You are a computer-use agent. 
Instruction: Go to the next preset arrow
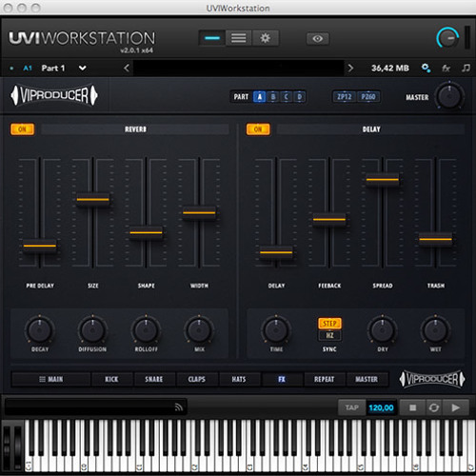tap(350, 68)
